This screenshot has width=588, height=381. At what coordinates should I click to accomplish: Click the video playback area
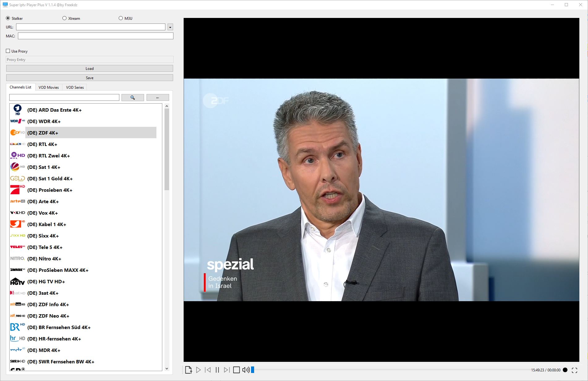click(x=381, y=190)
